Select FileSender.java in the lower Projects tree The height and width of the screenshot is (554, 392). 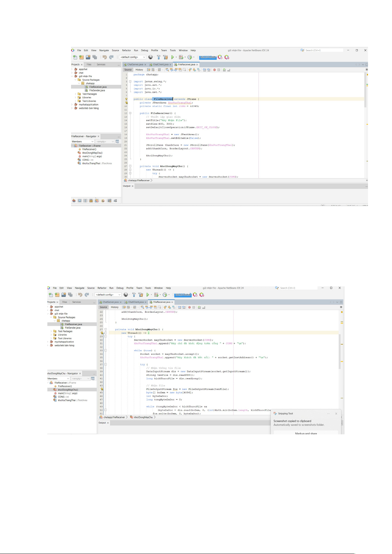(x=72, y=328)
